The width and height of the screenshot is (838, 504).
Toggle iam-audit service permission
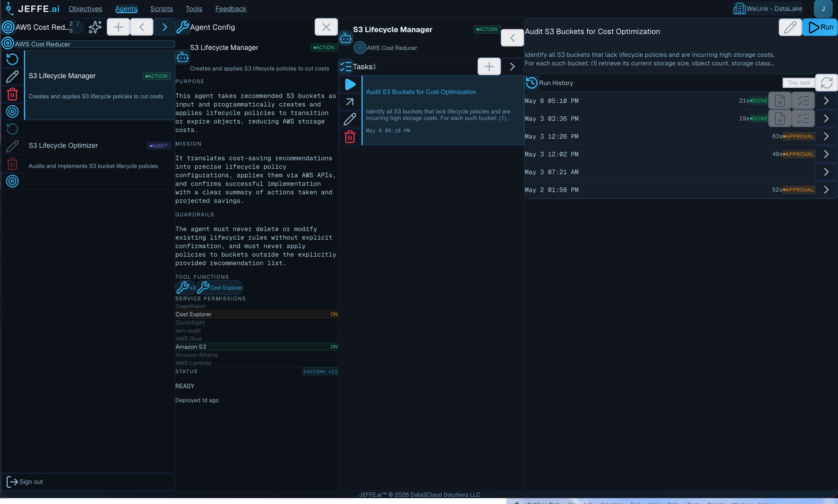point(256,331)
